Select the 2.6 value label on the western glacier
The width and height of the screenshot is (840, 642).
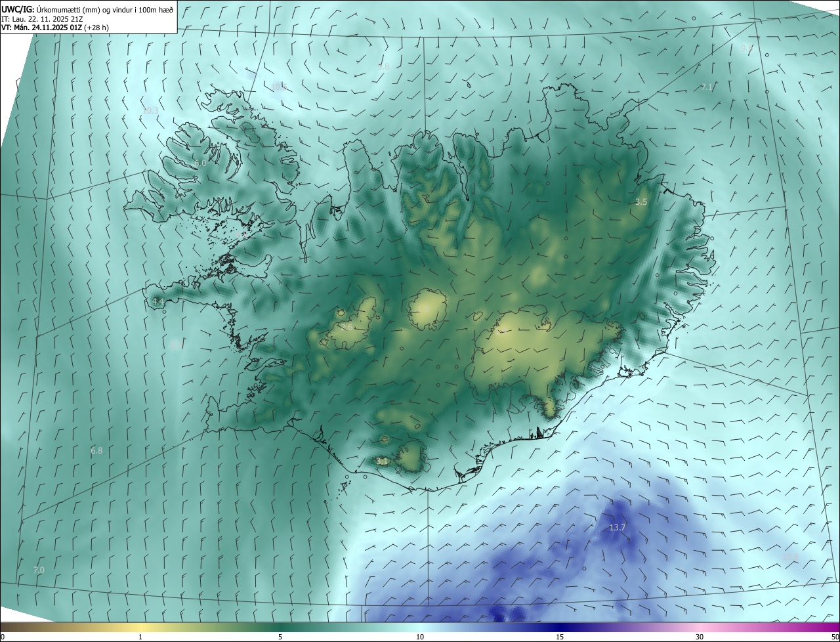346,326
